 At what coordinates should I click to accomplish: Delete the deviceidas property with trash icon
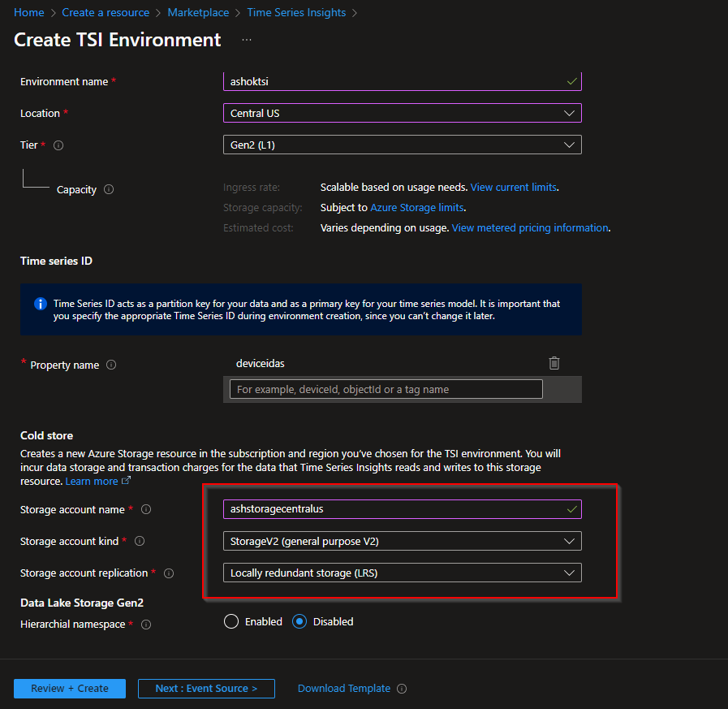pos(554,363)
